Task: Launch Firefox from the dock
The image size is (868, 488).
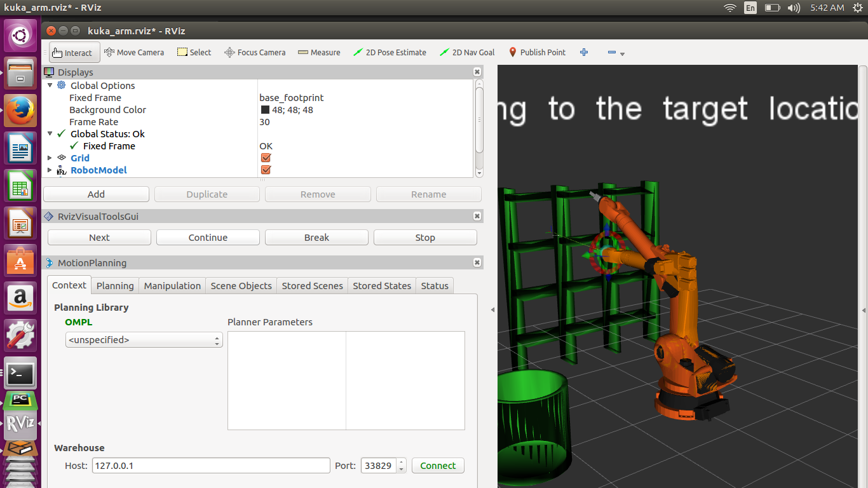Action: pos(21,111)
